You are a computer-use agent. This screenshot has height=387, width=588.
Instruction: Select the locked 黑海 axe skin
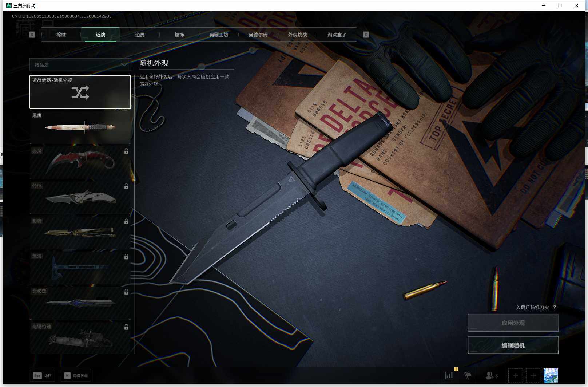[80, 268]
